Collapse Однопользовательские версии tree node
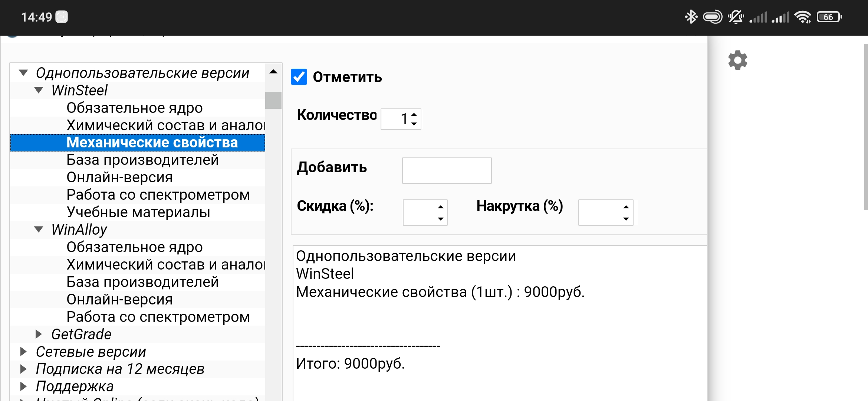868x401 pixels. click(23, 73)
